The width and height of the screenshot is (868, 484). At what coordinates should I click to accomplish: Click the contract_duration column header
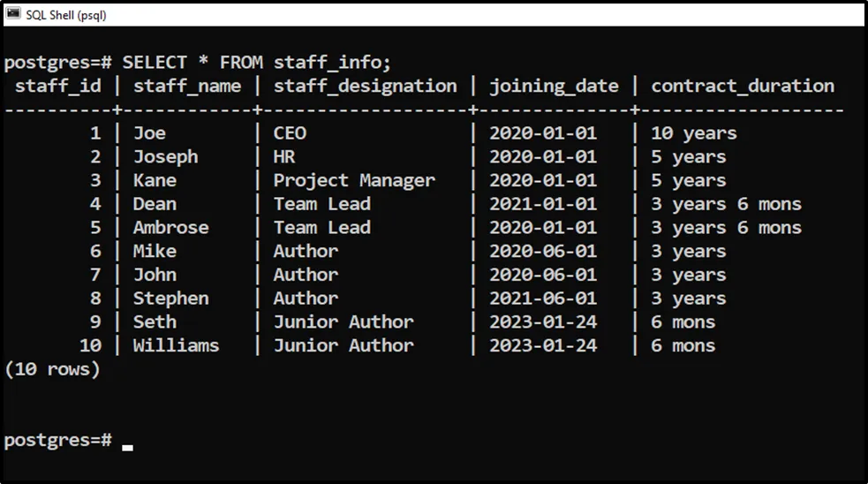pyautogui.click(x=743, y=87)
